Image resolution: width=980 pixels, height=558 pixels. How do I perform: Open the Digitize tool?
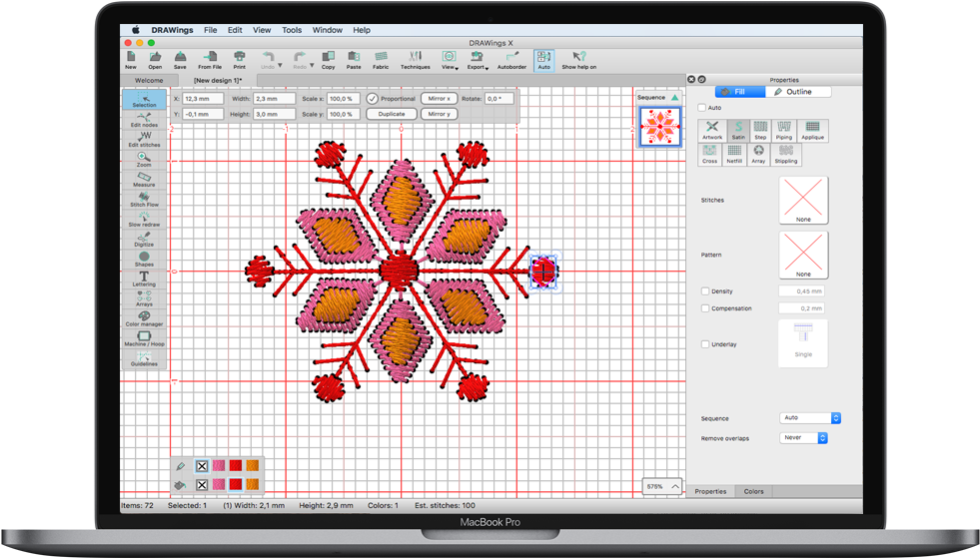coord(144,240)
